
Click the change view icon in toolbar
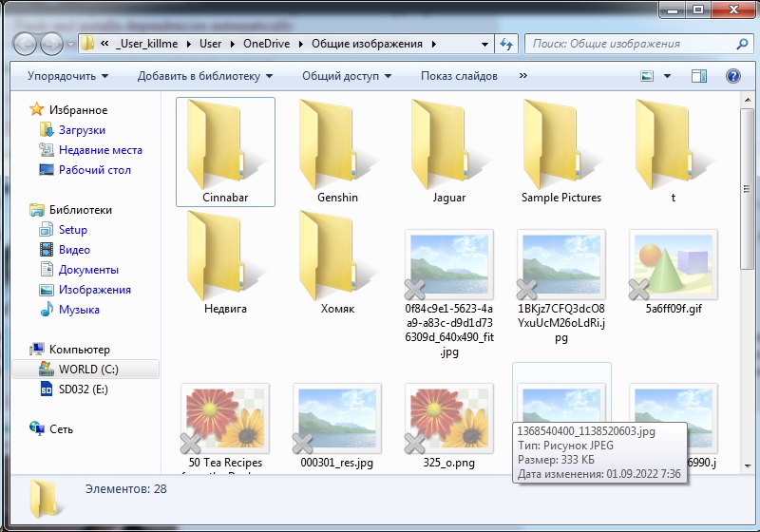[x=648, y=76]
